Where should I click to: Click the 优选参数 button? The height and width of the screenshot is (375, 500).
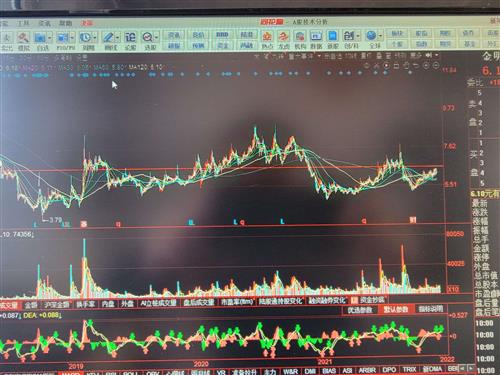click(x=360, y=310)
